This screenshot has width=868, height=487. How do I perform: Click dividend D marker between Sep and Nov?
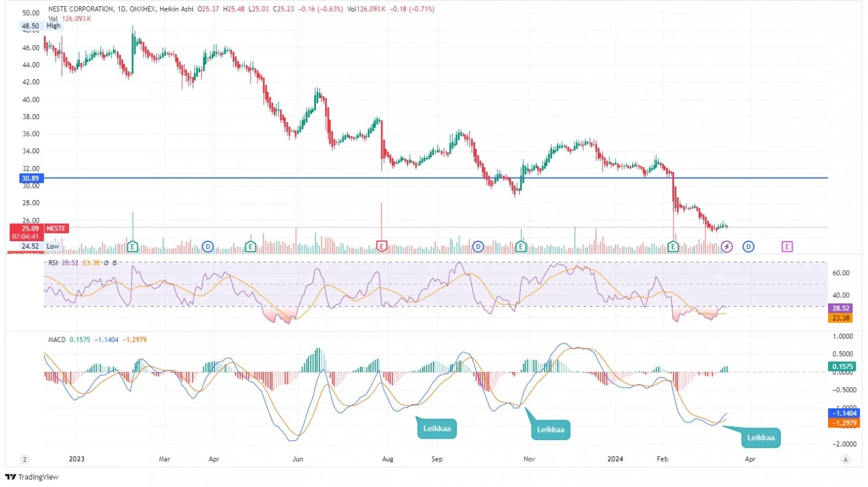[478, 247]
